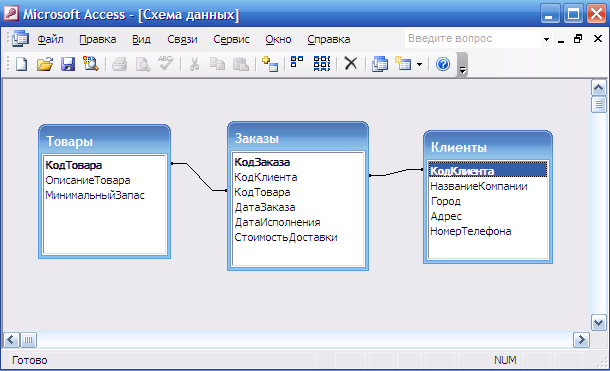
Task: Click the Товары table title bar
Action: (x=104, y=140)
